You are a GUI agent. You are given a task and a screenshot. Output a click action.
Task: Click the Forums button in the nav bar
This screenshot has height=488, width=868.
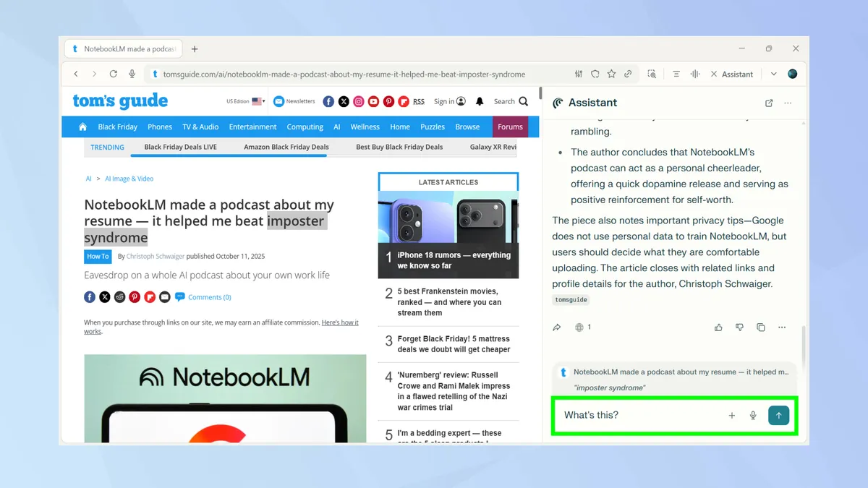coord(510,127)
